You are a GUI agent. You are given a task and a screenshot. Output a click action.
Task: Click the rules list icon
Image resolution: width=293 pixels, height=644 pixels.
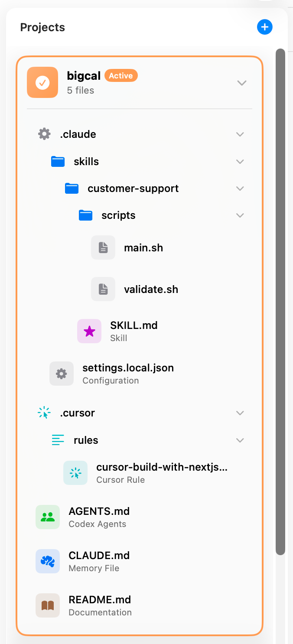(58, 440)
